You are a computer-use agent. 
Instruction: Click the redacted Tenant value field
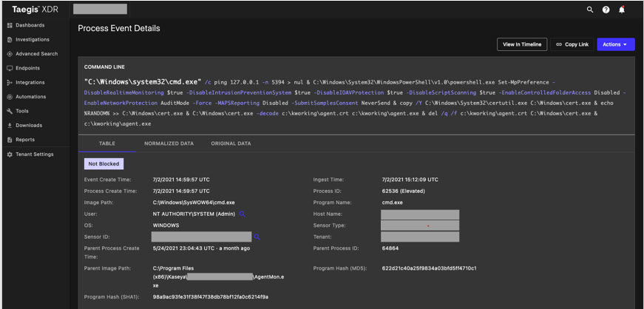pos(420,237)
